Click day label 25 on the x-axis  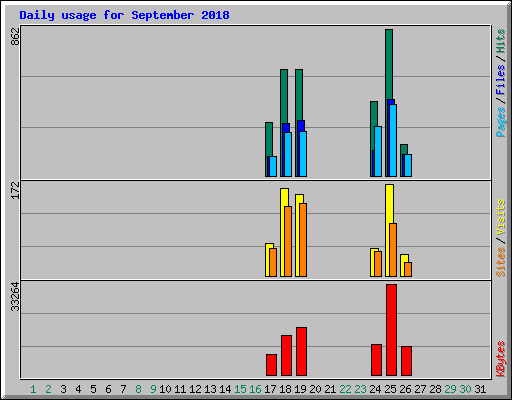(390, 389)
